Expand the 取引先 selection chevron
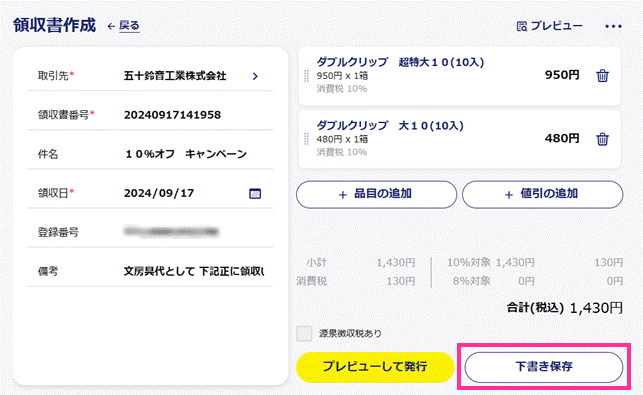The height and width of the screenshot is (395, 643). tap(255, 76)
